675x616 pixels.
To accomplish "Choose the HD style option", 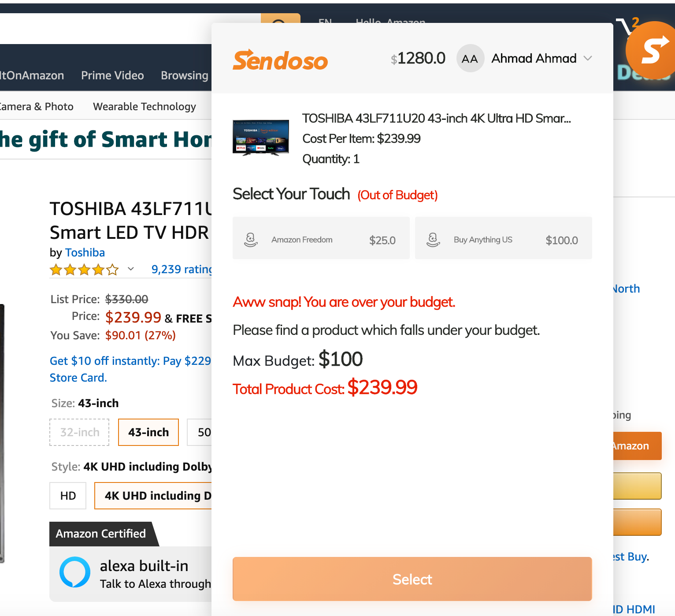I will coord(67,495).
